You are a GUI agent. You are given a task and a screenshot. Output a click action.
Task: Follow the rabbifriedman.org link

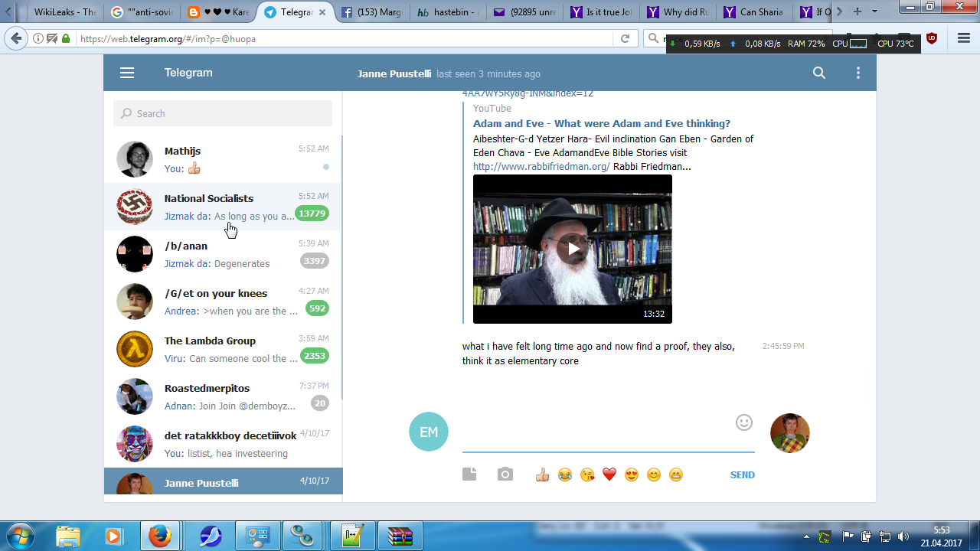point(541,166)
